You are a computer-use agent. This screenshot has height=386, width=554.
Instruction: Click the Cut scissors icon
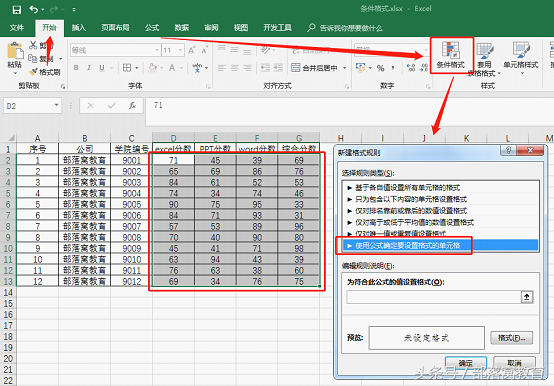click(x=33, y=45)
